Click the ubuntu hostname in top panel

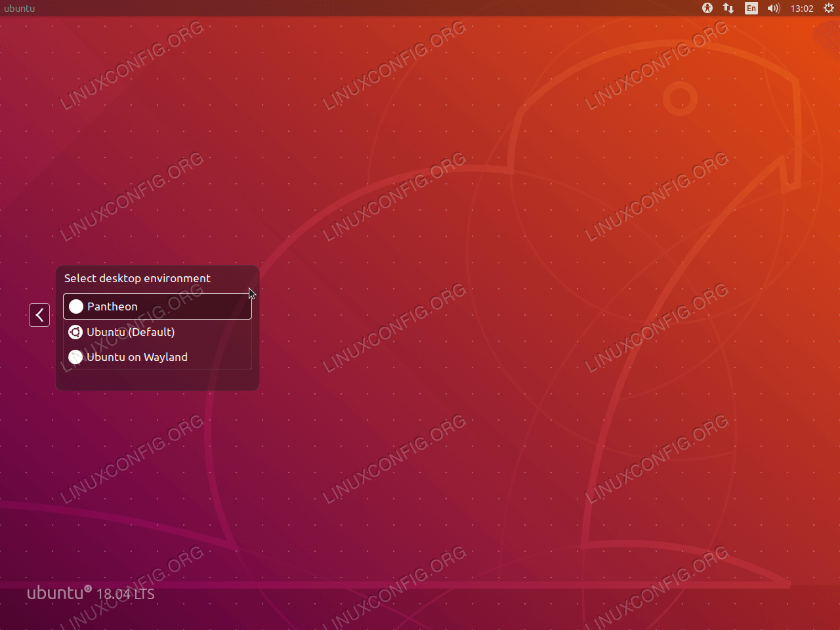click(20, 9)
